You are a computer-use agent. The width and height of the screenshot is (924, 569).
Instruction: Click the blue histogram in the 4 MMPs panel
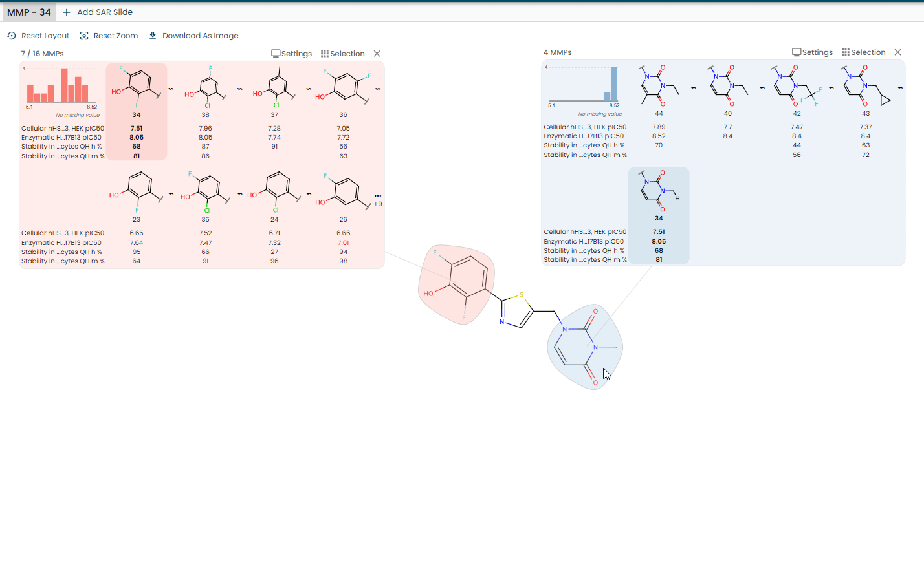click(584, 83)
